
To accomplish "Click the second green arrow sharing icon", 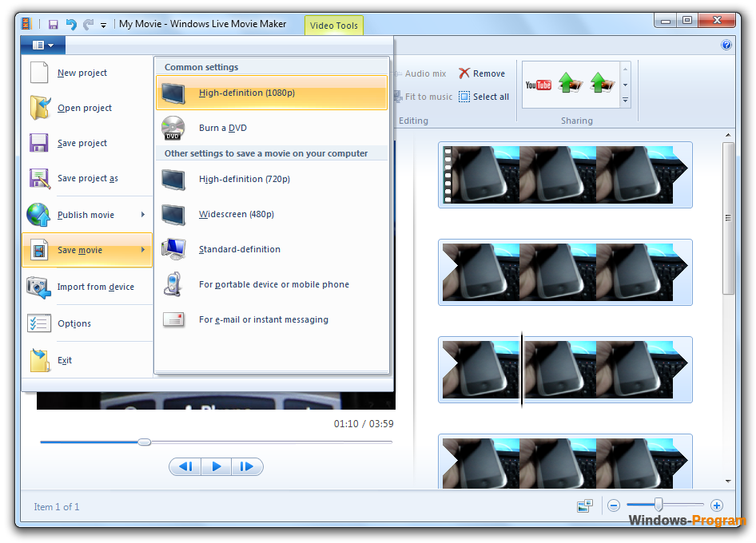I will (603, 83).
